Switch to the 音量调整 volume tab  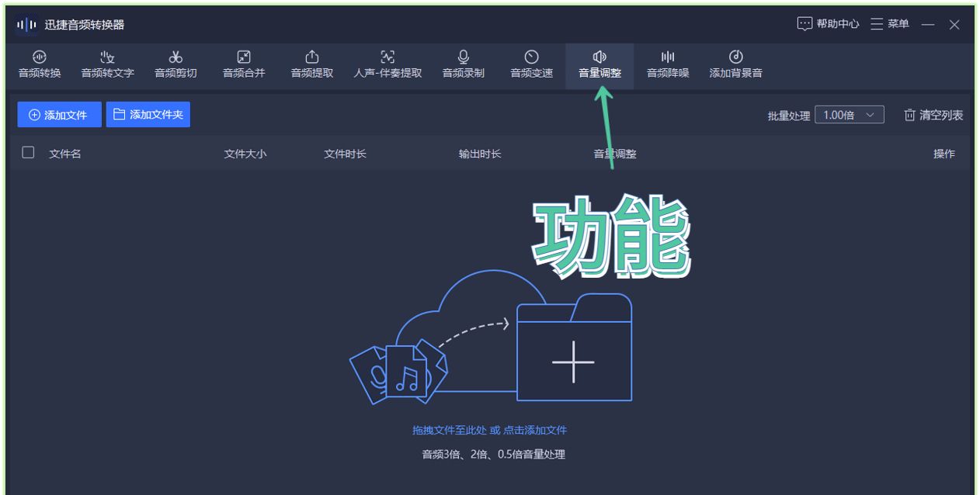(x=599, y=65)
